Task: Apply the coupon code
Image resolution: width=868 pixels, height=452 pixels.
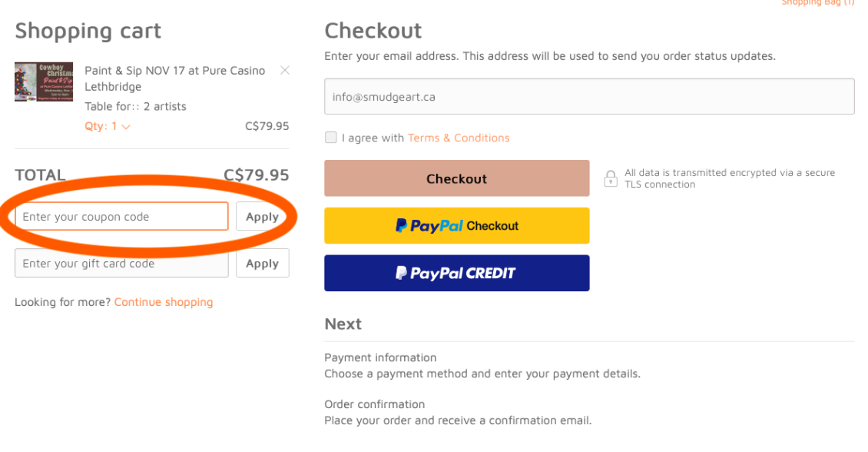Action: [263, 217]
